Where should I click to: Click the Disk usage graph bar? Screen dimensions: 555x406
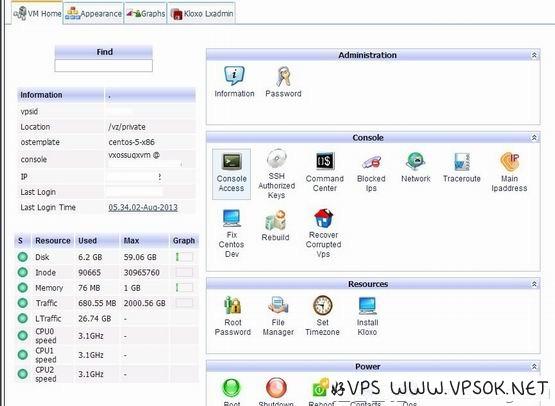click(x=184, y=257)
